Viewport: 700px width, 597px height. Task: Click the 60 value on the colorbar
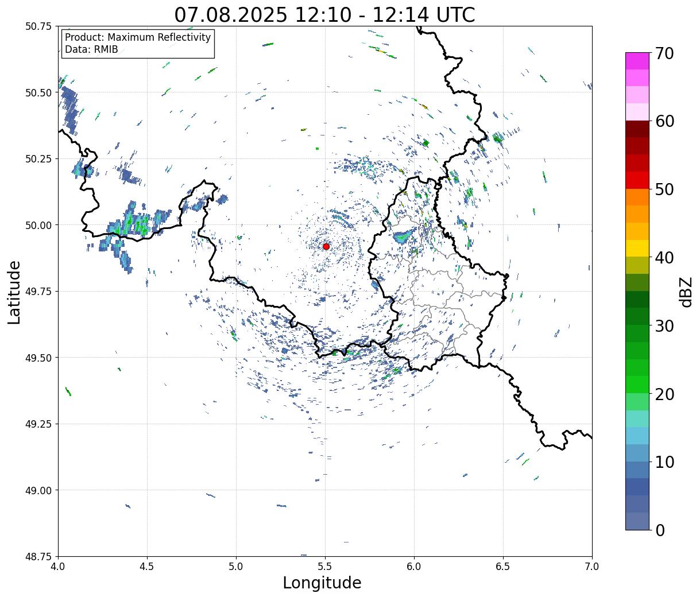point(665,121)
